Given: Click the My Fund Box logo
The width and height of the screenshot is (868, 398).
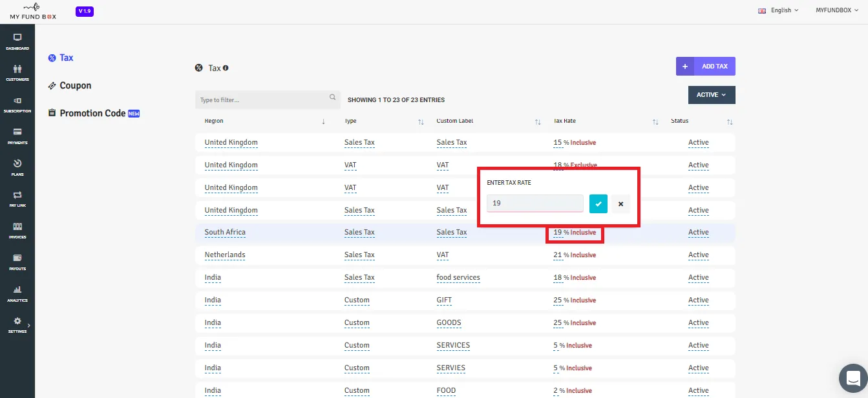Looking at the screenshot, I should [33, 12].
